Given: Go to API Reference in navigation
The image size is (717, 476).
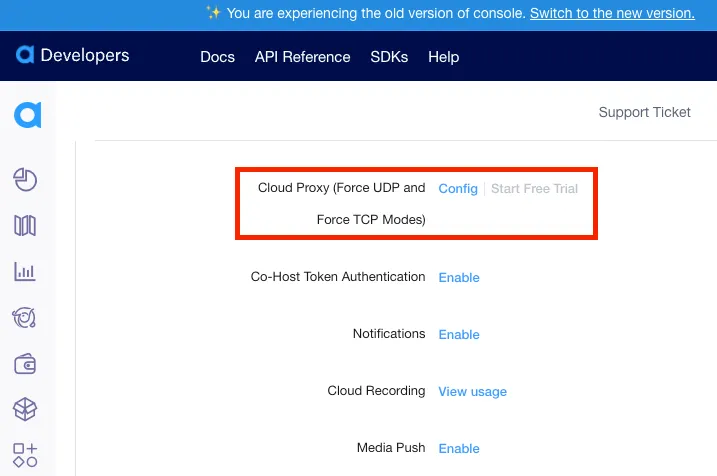Looking at the screenshot, I should click(302, 57).
